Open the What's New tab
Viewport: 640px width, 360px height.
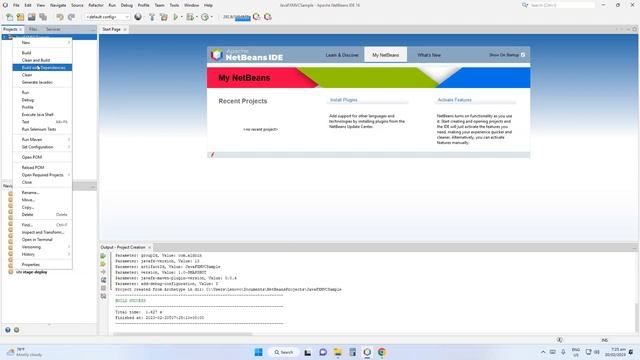click(x=429, y=55)
